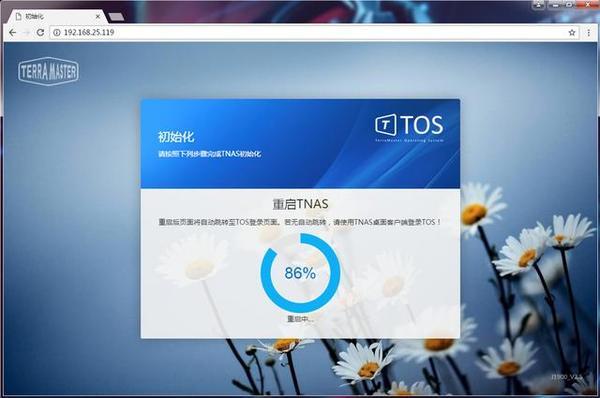This screenshot has height=398, width=600.
Task: Minimize the Chrome window
Action: pos(555,5)
